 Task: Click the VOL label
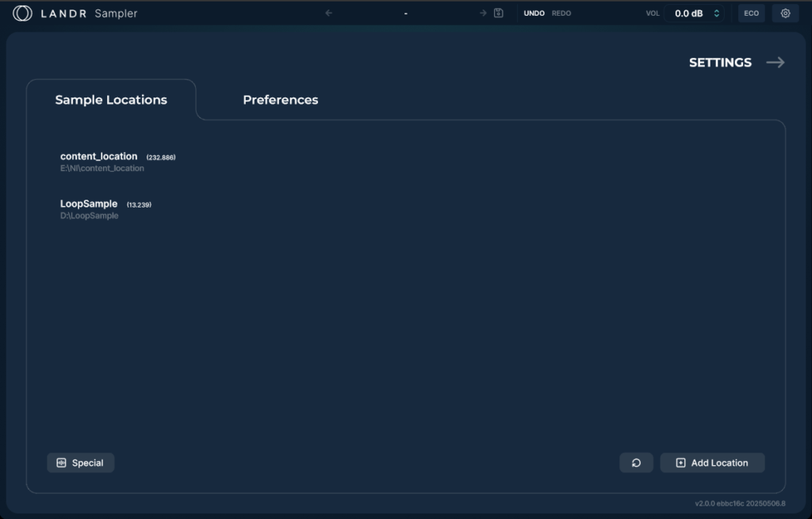(653, 13)
